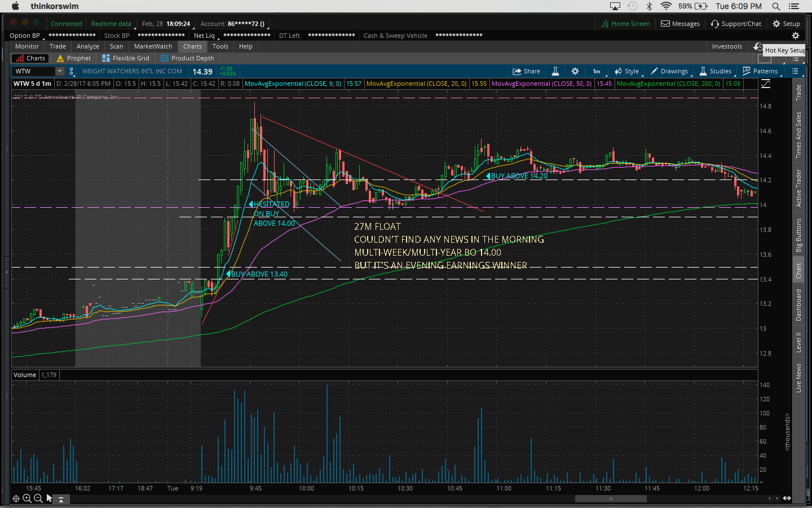This screenshot has width=812, height=508.
Task: Switch to the MarketWatch tab
Action: point(153,46)
